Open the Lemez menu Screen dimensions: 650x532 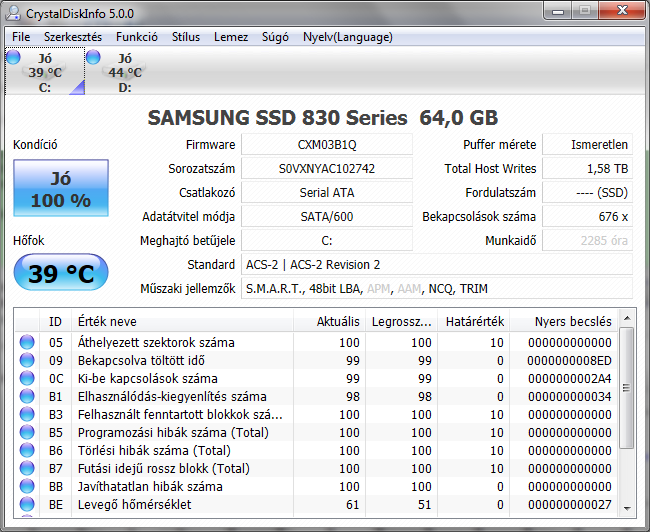[x=231, y=37]
